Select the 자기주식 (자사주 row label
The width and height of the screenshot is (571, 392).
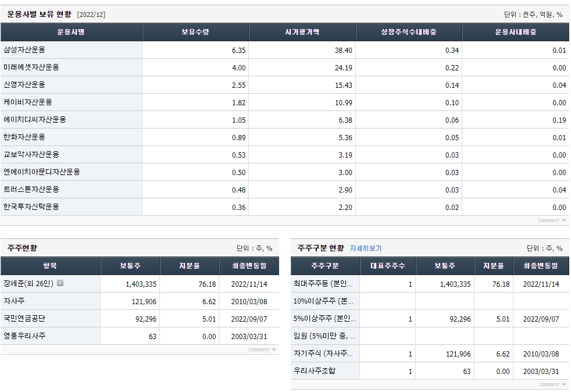323,354
